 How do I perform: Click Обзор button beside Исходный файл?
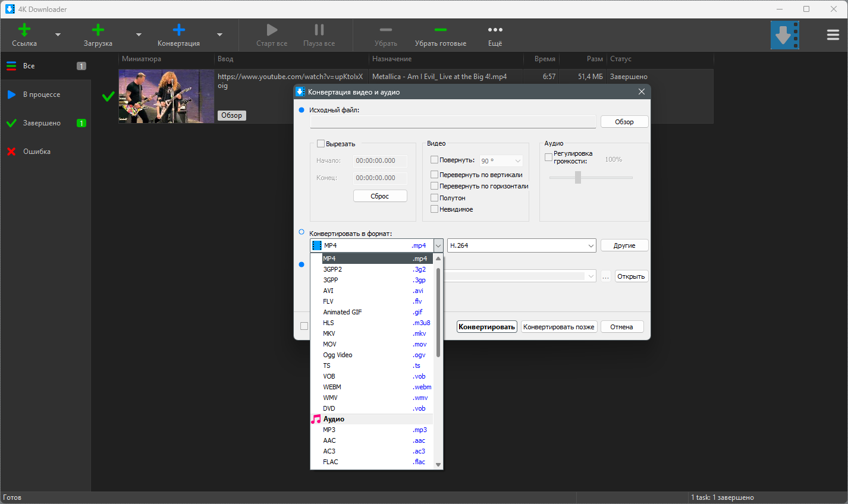624,122
